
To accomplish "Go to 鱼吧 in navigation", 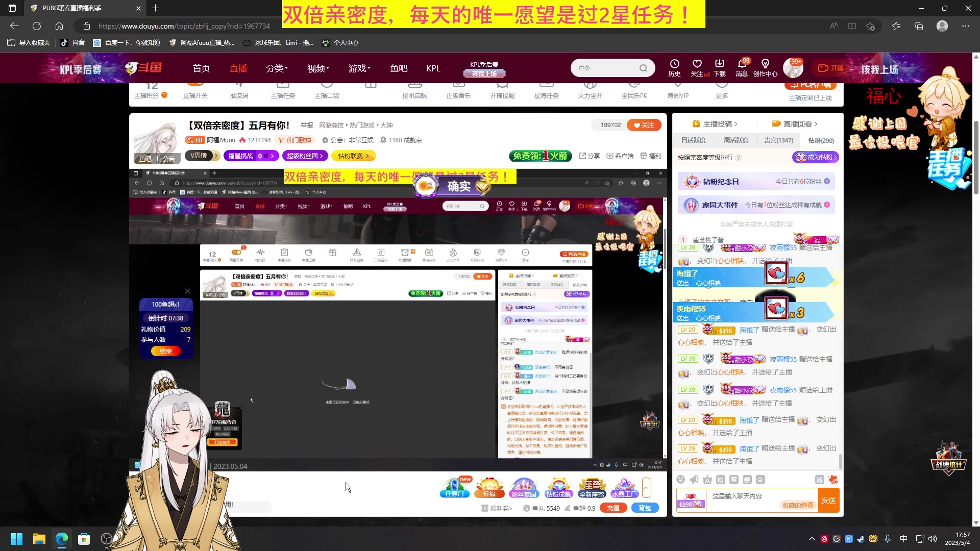I will pyautogui.click(x=399, y=68).
